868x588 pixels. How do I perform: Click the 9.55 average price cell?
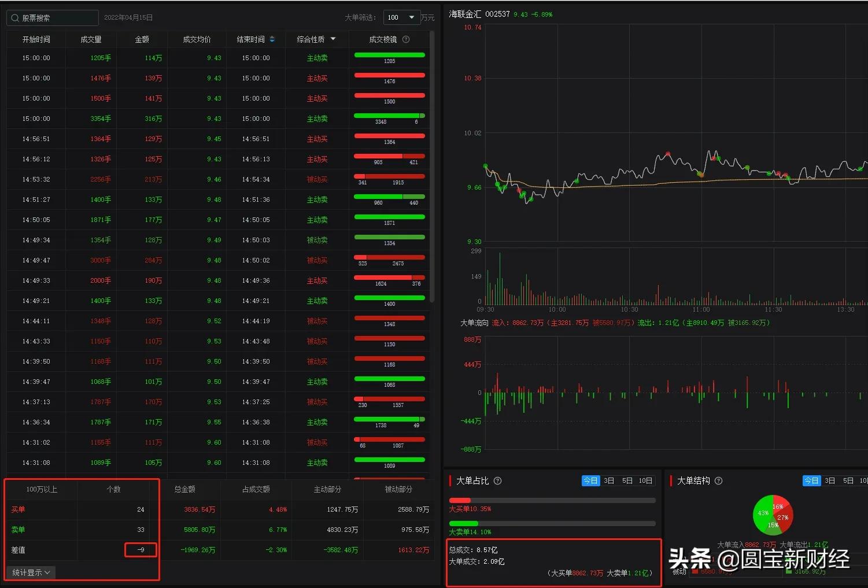pyautogui.click(x=214, y=422)
